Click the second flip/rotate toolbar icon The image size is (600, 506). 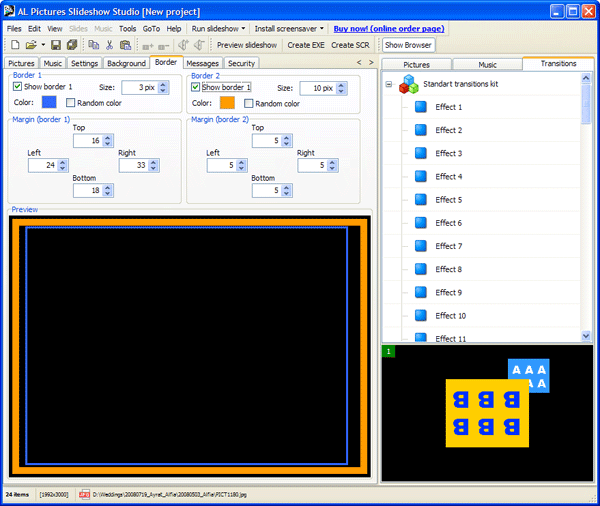tap(199, 45)
